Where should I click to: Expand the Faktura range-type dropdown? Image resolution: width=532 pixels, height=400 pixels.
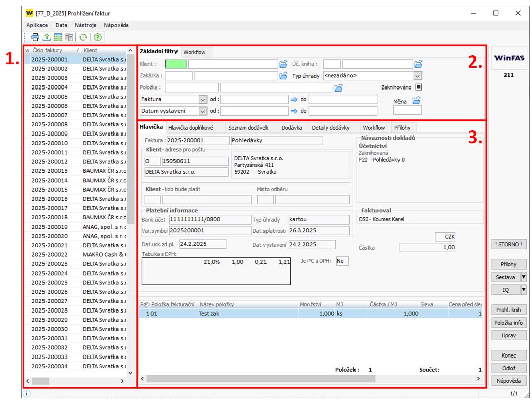point(203,100)
